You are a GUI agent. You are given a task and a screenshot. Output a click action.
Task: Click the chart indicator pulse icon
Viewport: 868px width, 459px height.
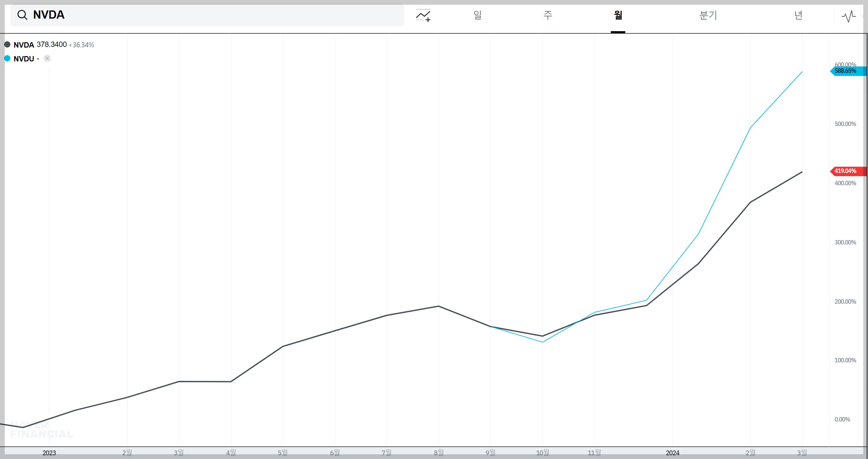[848, 16]
